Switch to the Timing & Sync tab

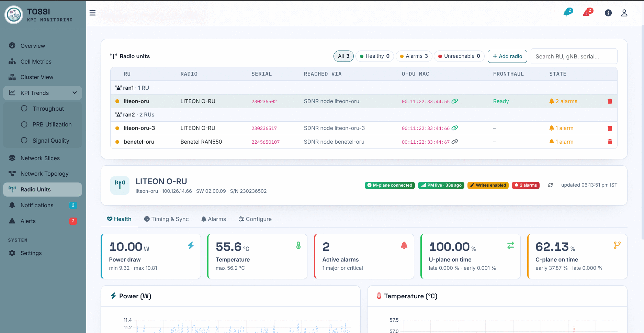point(166,219)
